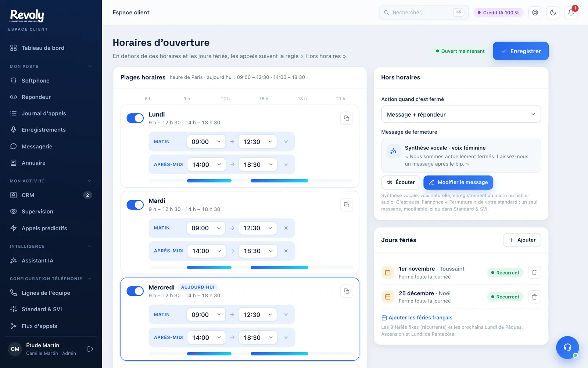
Task: Toggle Mardi opening hours off
Action: coord(135,205)
